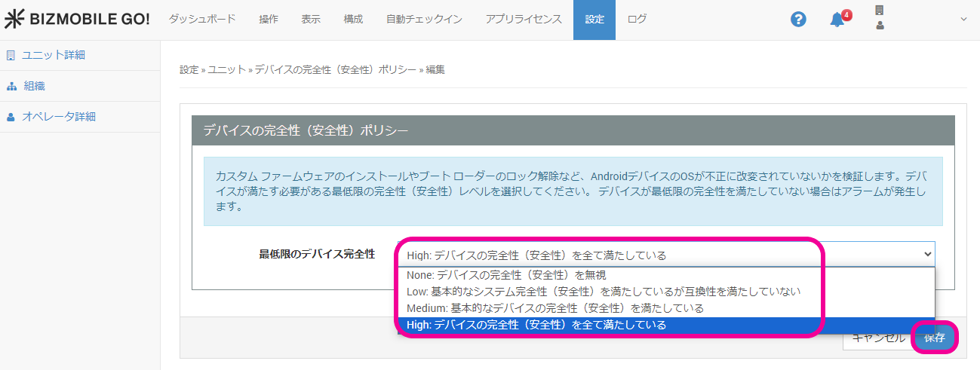Expand the account menu chevron

(963, 20)
